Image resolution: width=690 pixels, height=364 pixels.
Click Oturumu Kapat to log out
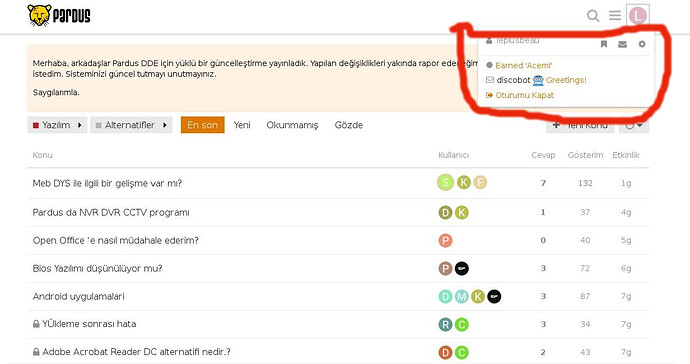520,95
